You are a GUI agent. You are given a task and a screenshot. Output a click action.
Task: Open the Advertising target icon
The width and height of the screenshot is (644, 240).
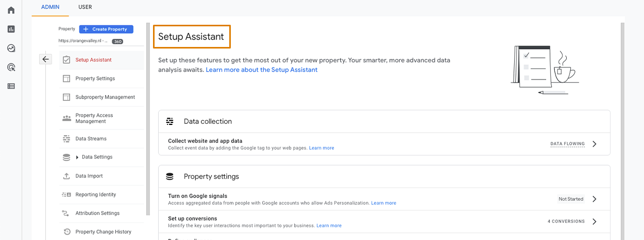[x=11, y=67]
